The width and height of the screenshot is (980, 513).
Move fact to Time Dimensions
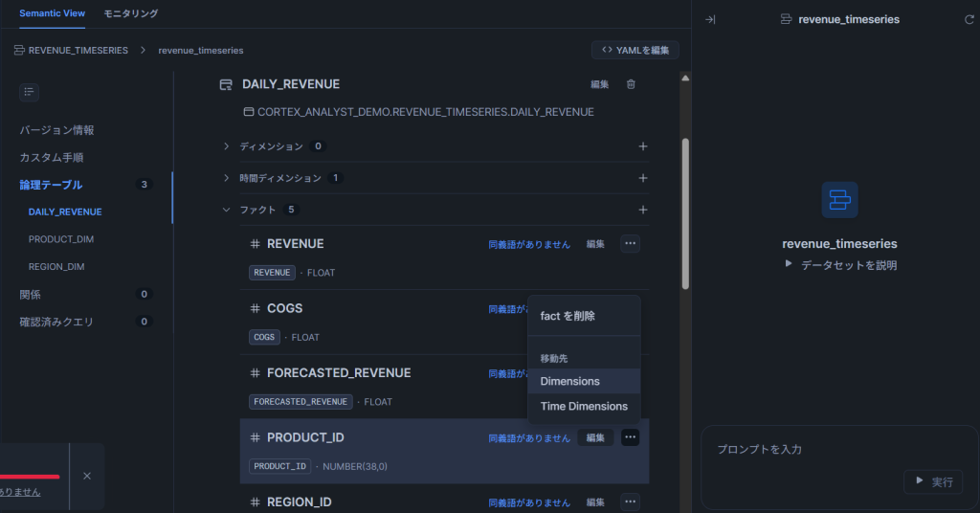(584, 406)
